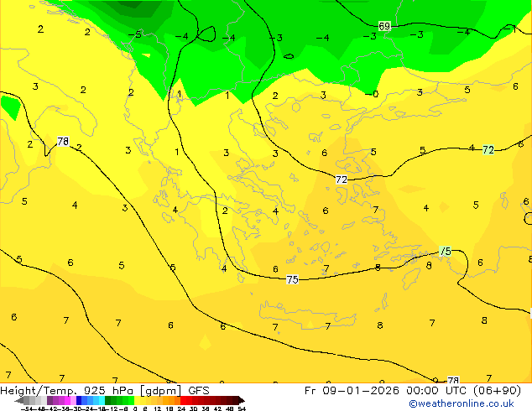This screenshot has height=411, width=532.
Task: Click the '54' legend maximum value
Action: (x=242, y=408)
